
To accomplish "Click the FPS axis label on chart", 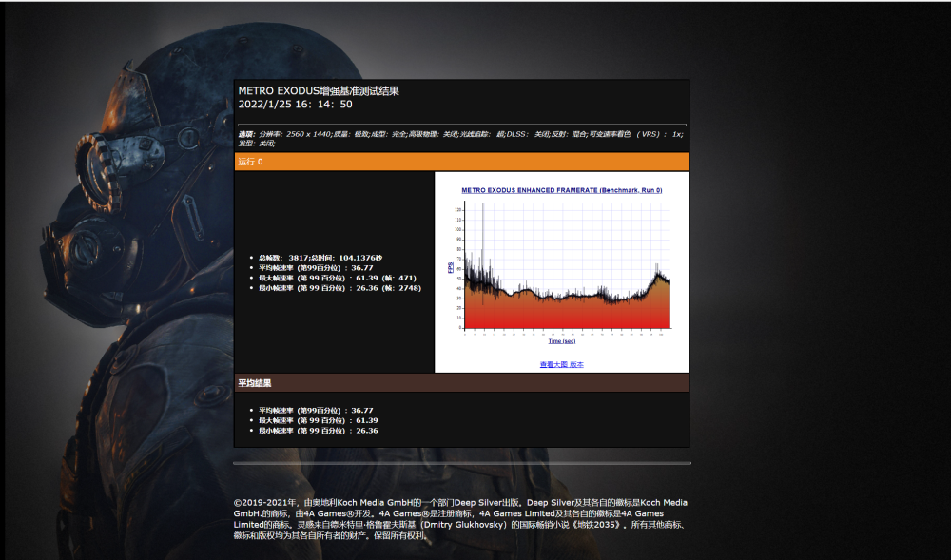I will tap(451, 267).
